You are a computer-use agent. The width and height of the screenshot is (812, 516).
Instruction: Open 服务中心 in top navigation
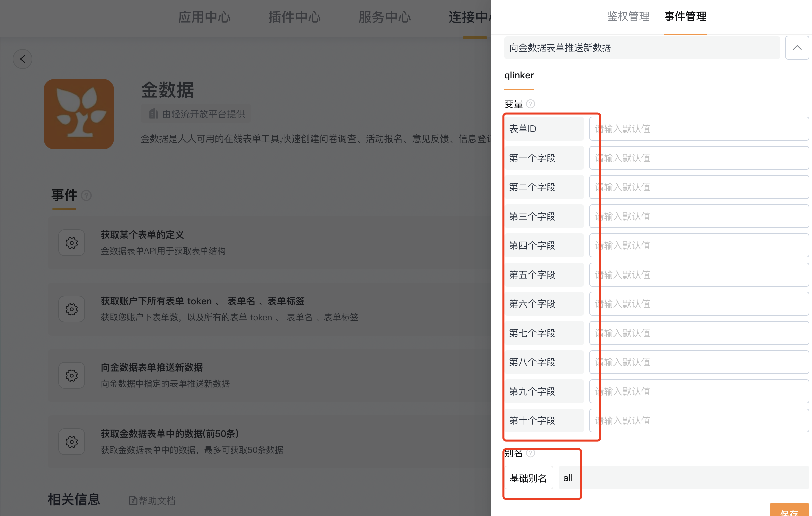point(385,17)
